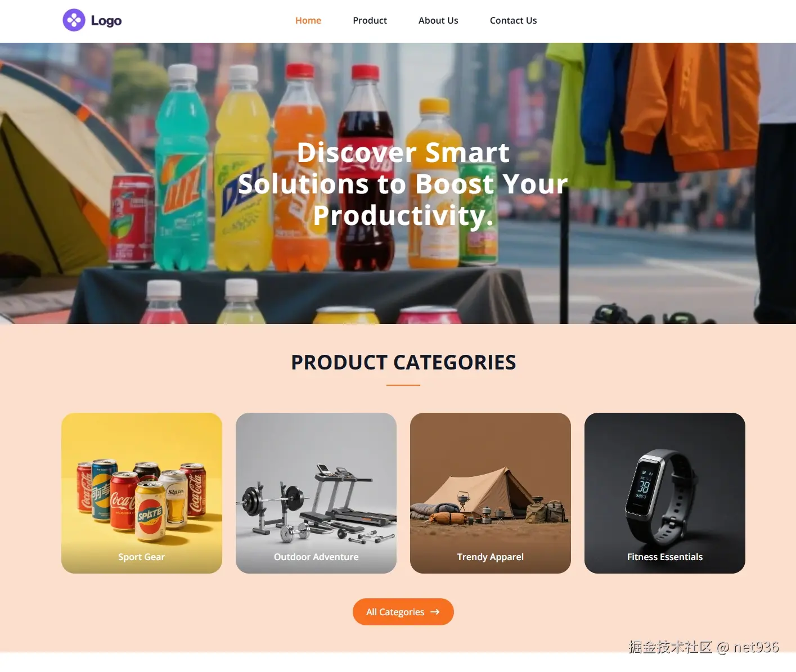Open the camping tent category image
This screenshot has width=796, height=672.
coord(491,493)
